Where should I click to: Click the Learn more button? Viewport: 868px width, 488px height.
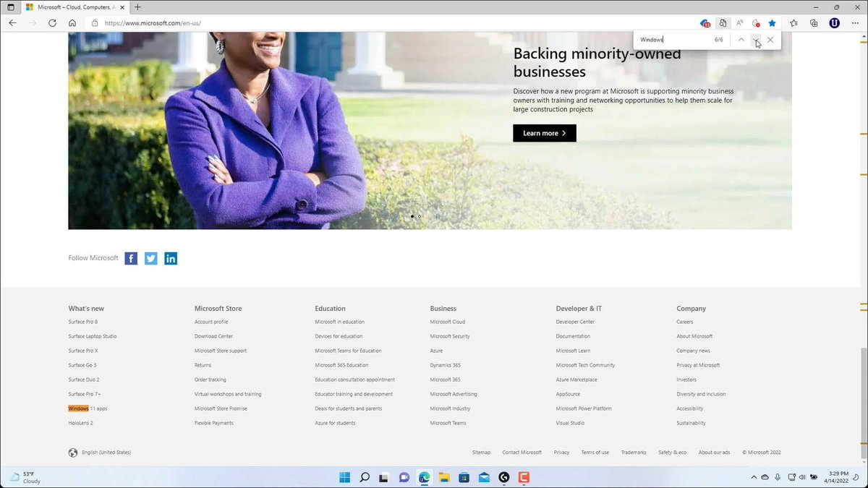[545, 133]
